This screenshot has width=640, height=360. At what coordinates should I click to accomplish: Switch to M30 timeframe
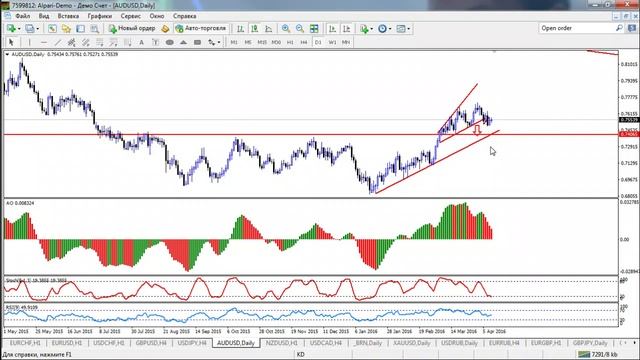276,42
